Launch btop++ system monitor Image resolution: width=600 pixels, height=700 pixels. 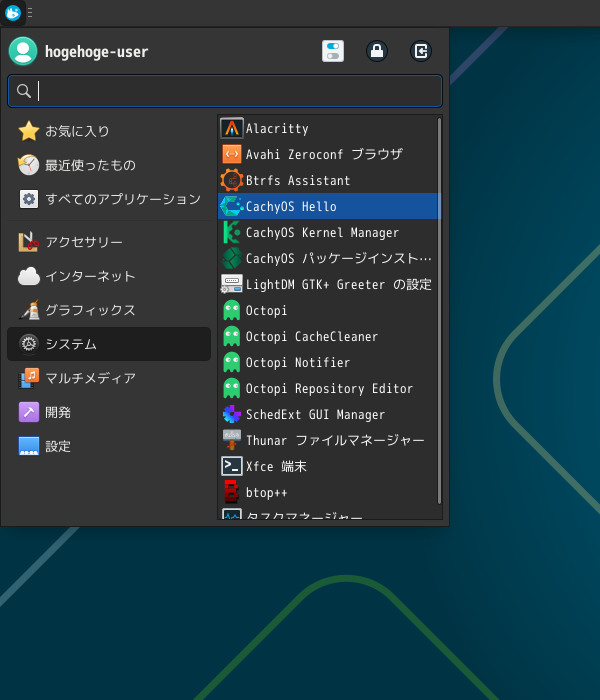click(x=266, y=492)
